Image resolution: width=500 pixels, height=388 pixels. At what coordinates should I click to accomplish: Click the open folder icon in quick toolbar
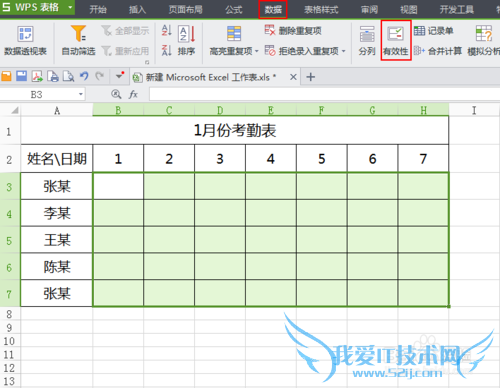[6, 77]
